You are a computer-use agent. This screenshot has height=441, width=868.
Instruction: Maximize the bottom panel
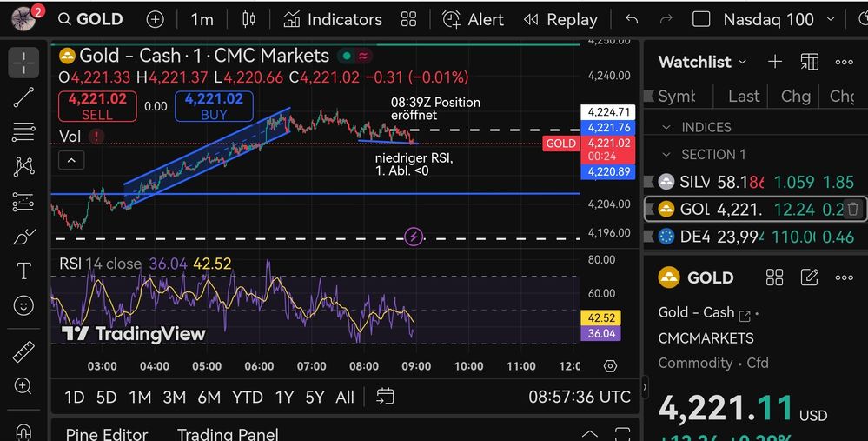click(623, 434)
